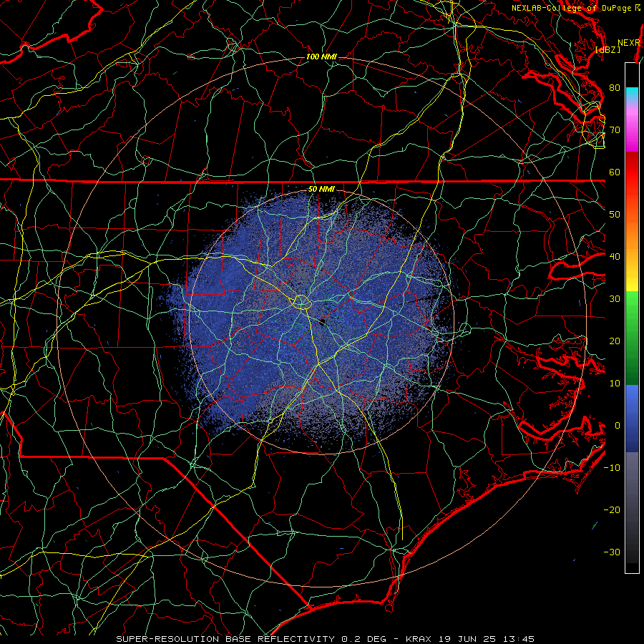Click the -20 value on the dBZ scale
Viewport: 644px width, 644px height.
(x=612, y=510)
